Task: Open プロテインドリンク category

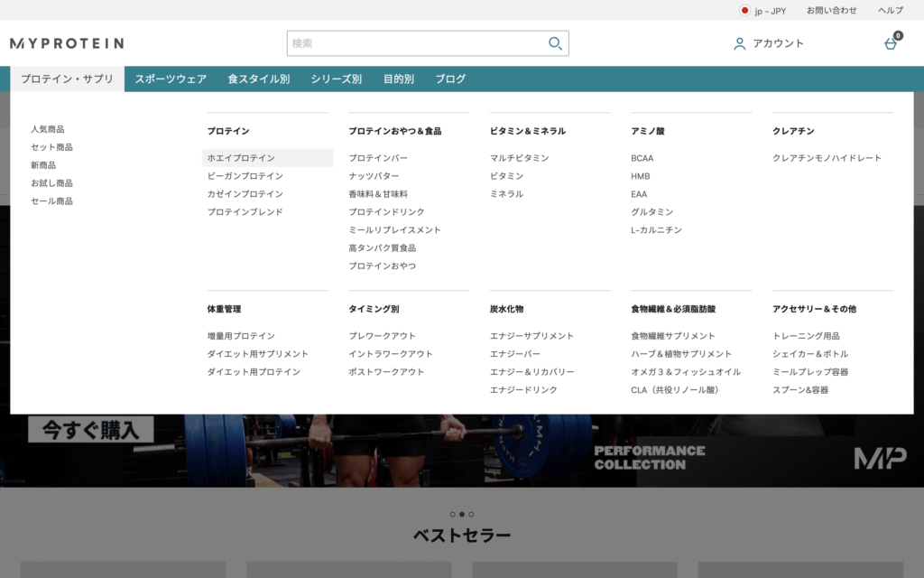Action: coord(386,211)
